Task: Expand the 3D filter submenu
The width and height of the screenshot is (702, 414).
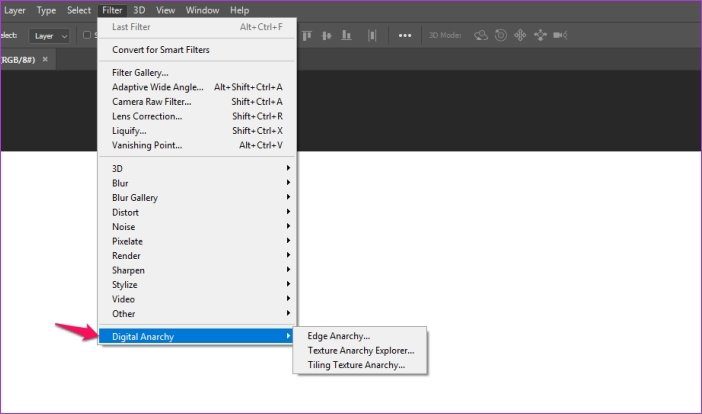Action: [x=197, y=168]
